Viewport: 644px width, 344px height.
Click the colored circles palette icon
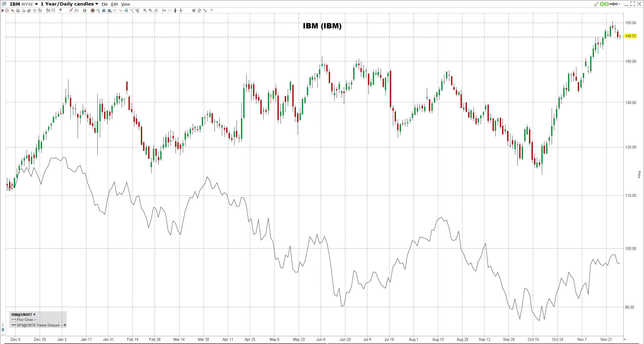click(194, 10)
